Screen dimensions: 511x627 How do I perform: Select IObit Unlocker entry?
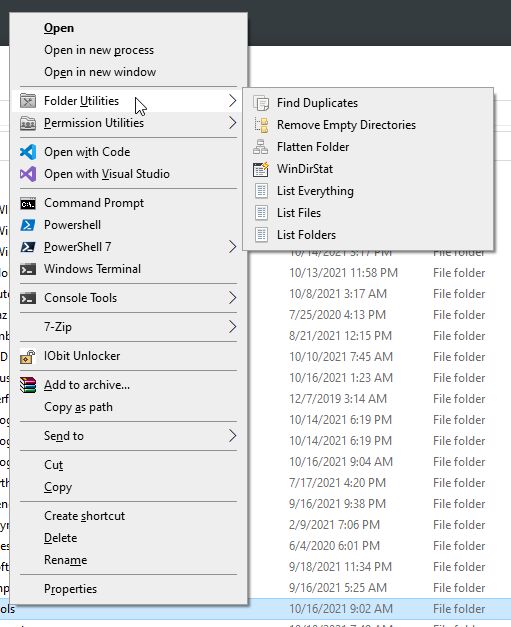coord(82,356)
